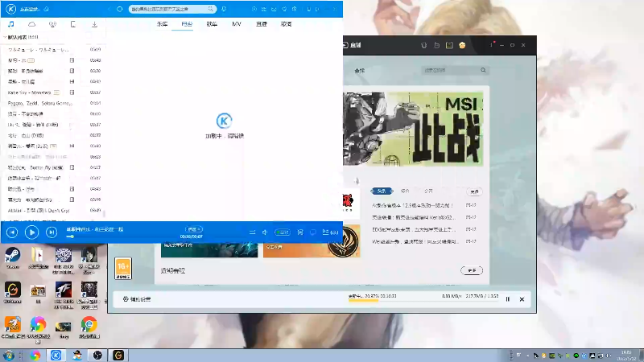Viewport: 644px width, 362px height.
Task: Click search magnifier in game client
Action: pos(484,70)
